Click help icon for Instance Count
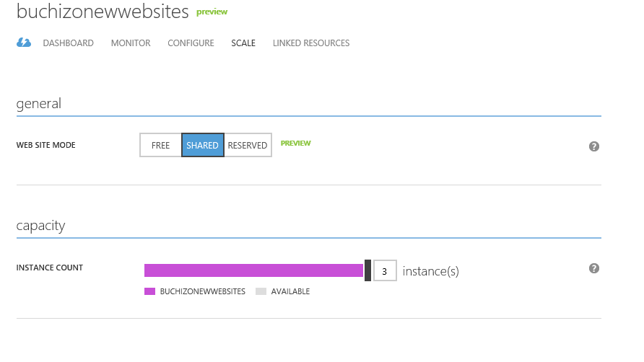Image resolution: width=644 pixels, height=362 pixels. coord(594,268)
